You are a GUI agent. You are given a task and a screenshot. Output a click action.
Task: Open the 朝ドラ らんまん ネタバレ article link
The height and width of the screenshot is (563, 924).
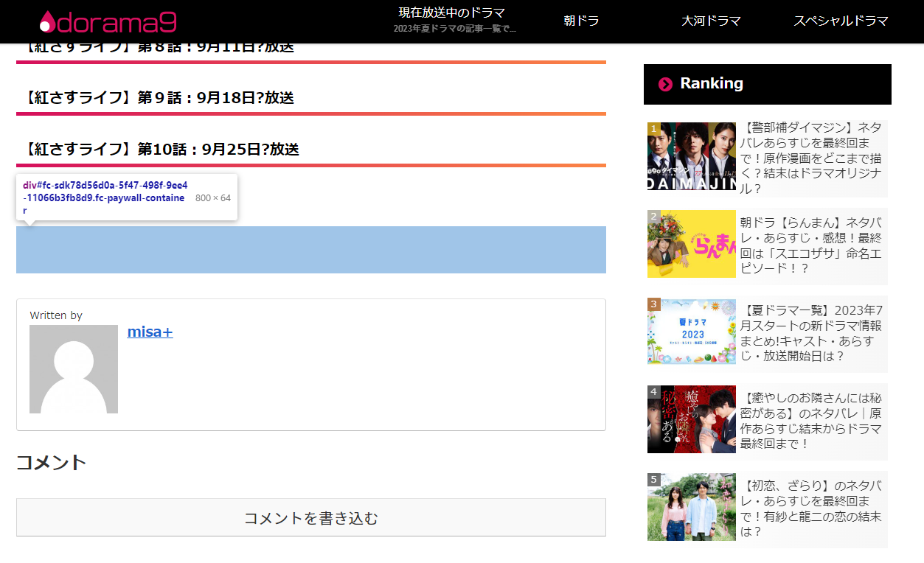[x=811, y=245]
